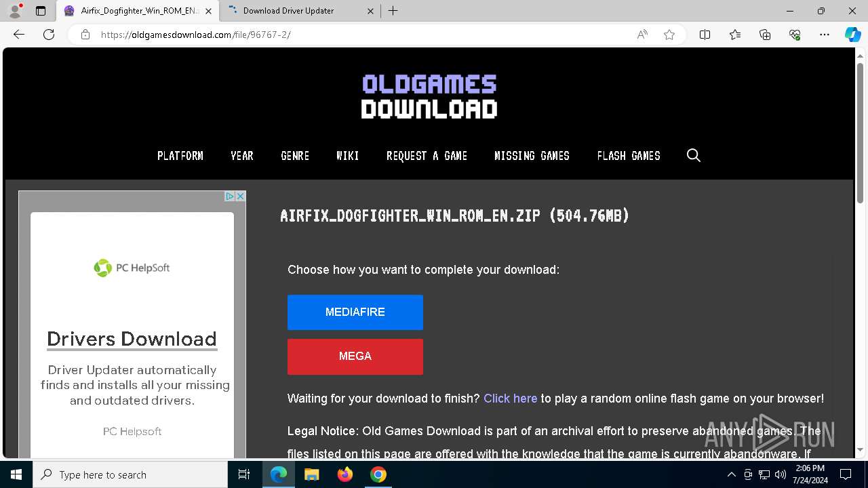Download via the Mediafire button

tap(355, 312)
